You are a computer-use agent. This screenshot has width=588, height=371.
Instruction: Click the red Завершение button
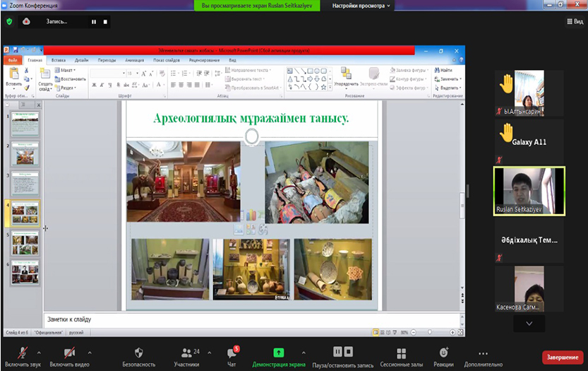(x=562, y=357)
